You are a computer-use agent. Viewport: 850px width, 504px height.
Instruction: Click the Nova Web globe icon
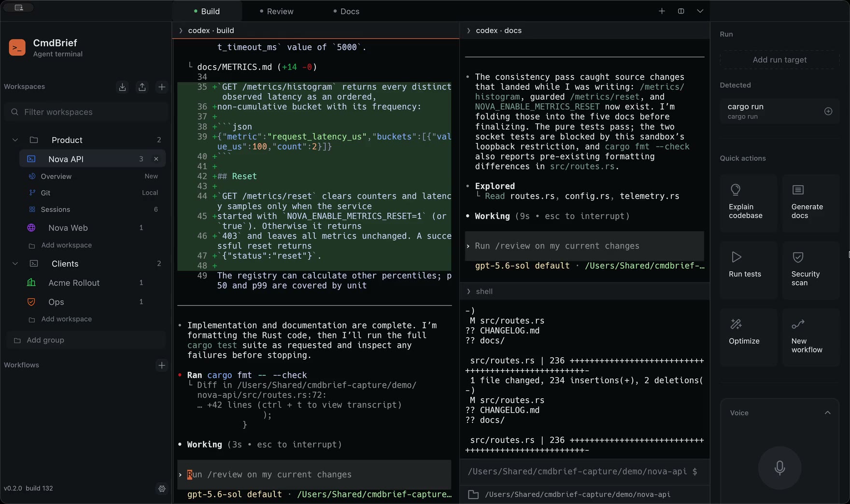(x=31, y=228)
